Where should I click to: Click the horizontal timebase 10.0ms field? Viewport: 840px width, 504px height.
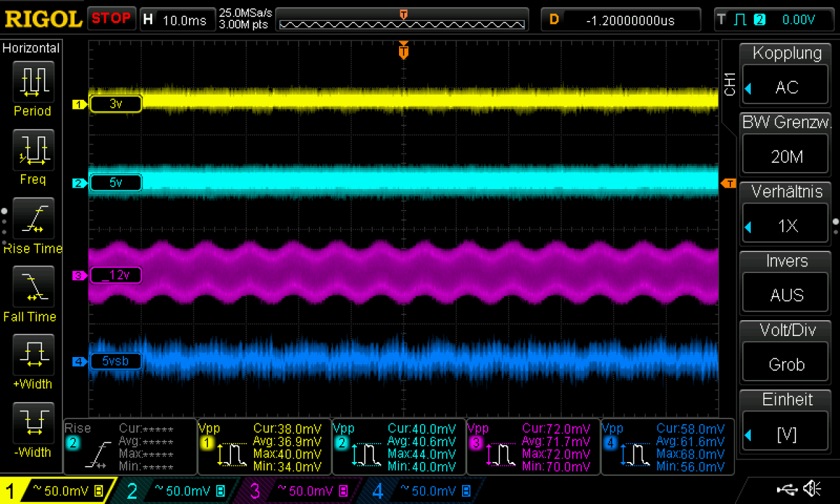(x=176, y=20)
